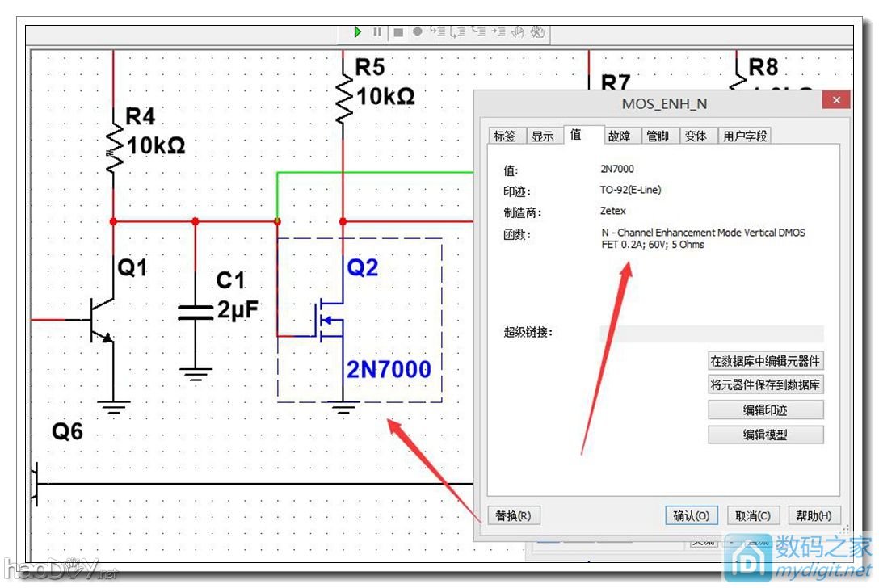Select the C1 2µF capacitor symbol

(x=195, y=313)
